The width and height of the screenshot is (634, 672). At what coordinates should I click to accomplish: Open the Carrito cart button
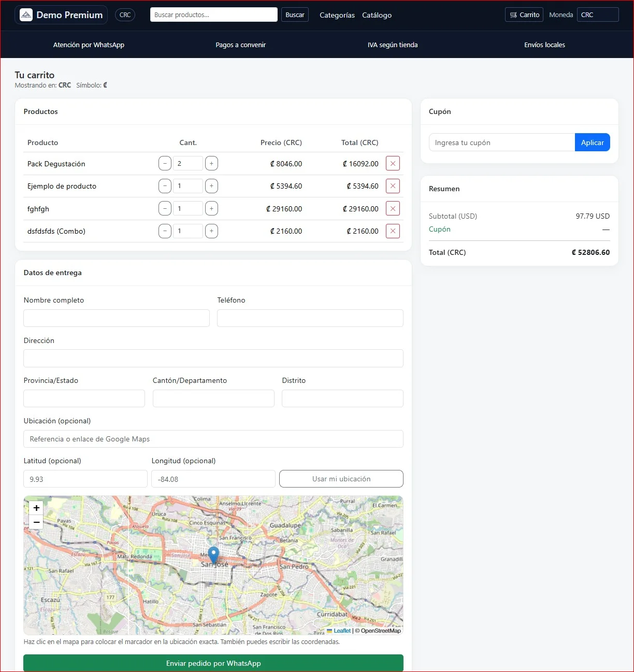pos(524,15)
